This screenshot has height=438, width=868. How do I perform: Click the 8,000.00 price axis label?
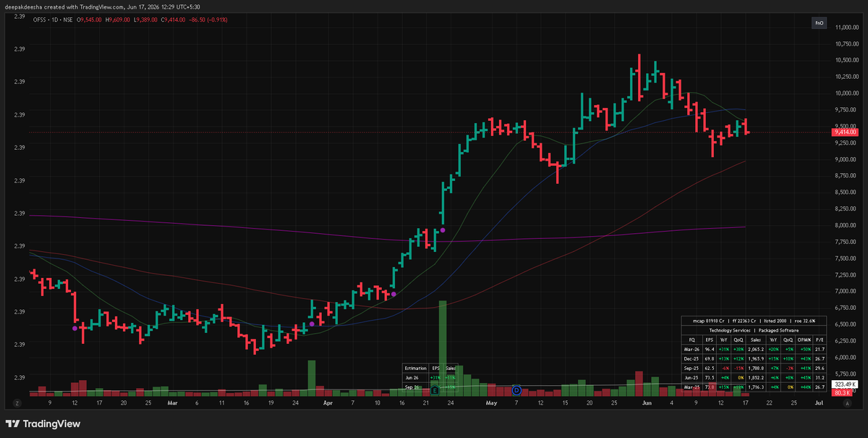pos(846,225)
